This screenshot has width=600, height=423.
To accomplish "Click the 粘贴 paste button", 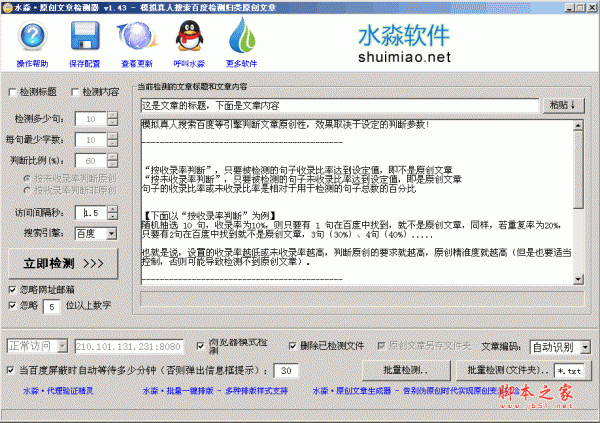I will 563,105.
